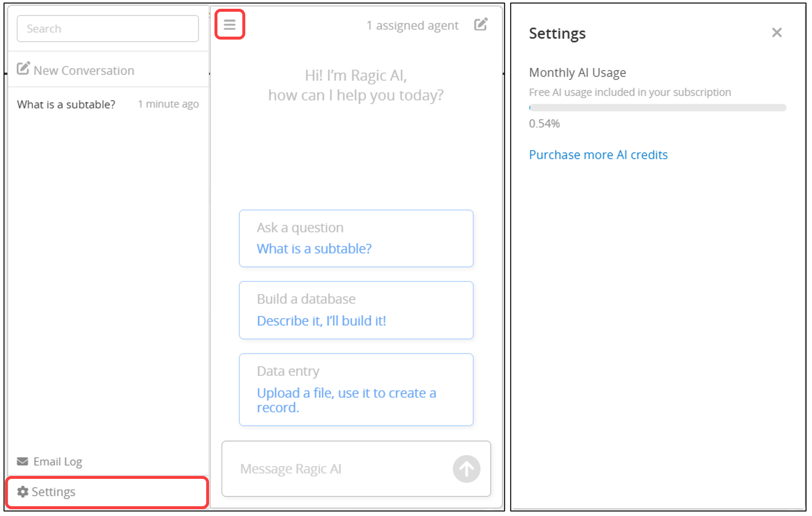This screenshot has height=516, width=812.
Task: Open the Email Log entry
Action: (58, 462)
